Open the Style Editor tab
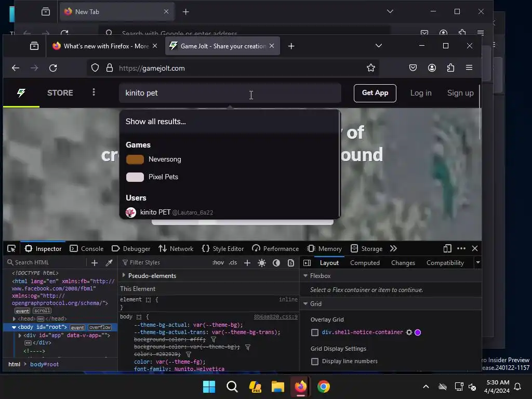 tap(222, 249)
